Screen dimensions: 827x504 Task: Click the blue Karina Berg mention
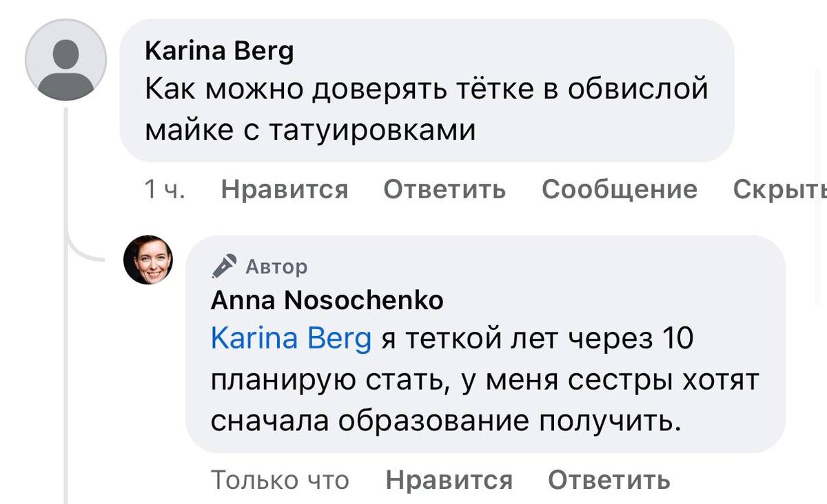click(291, 339)
